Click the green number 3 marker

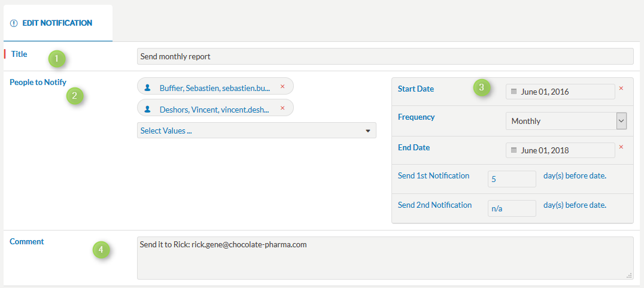point(482,87)
